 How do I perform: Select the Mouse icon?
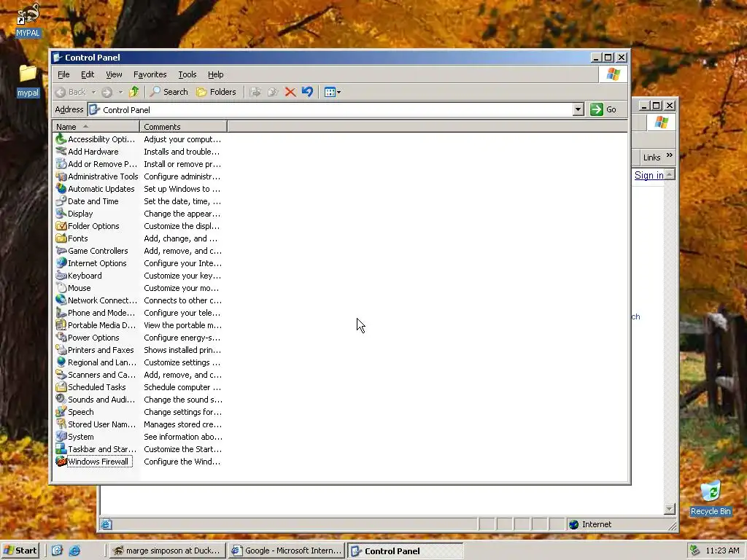pyautogui.click(x=61, y=287)
